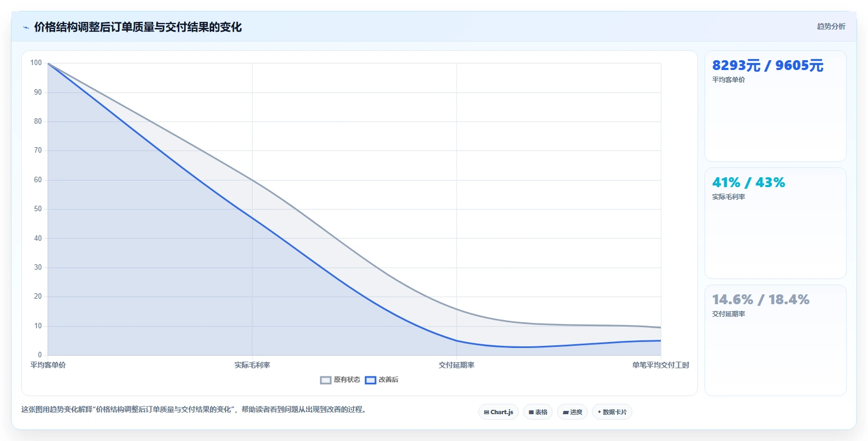
Task: Click the blue trend icon beside the title
Action: 26,27
